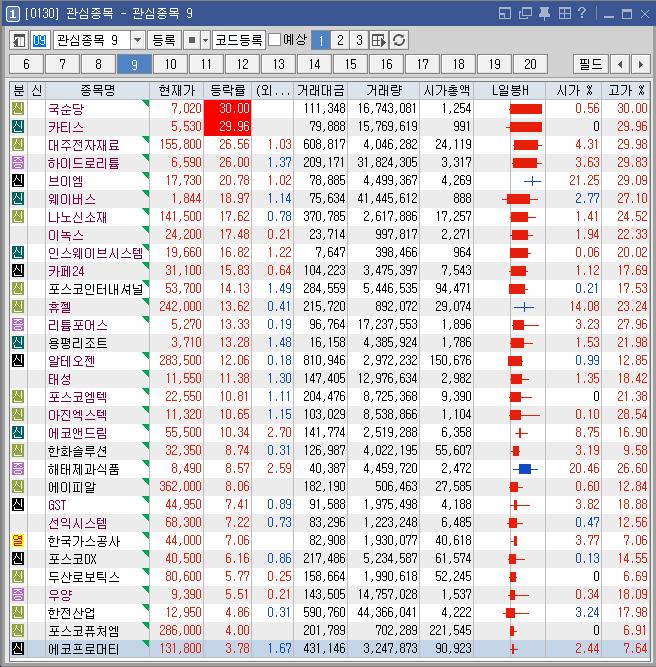Viewport: 656px width, 667px height.
Task: Click the 거래량 column header
Action: [x=384, y=90]
